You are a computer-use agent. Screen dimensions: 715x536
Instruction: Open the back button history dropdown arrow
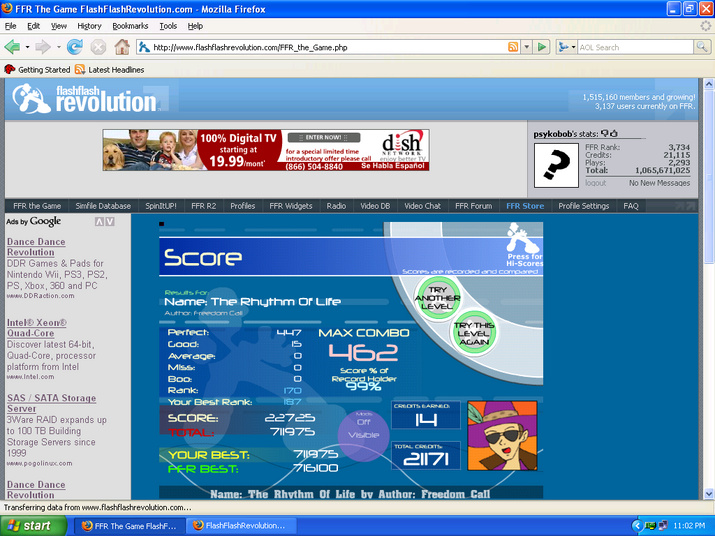27,47
